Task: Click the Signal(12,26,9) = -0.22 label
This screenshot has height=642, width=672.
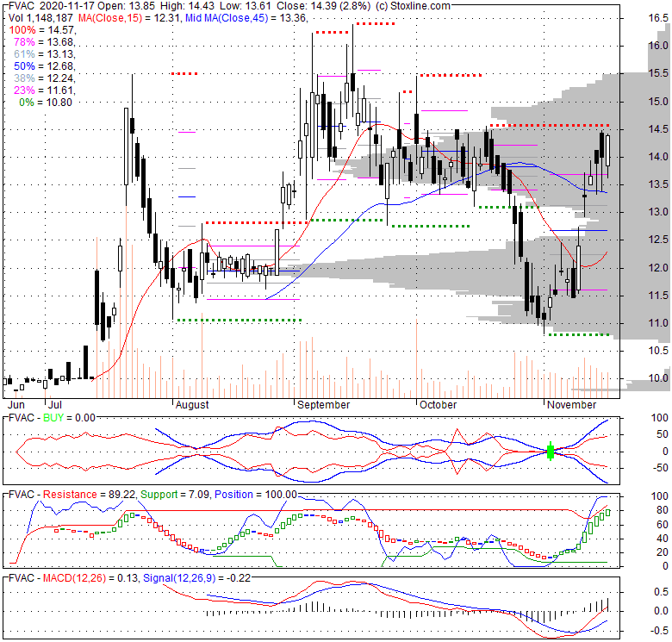Action: pyautogui.click(x=196, y=578)
